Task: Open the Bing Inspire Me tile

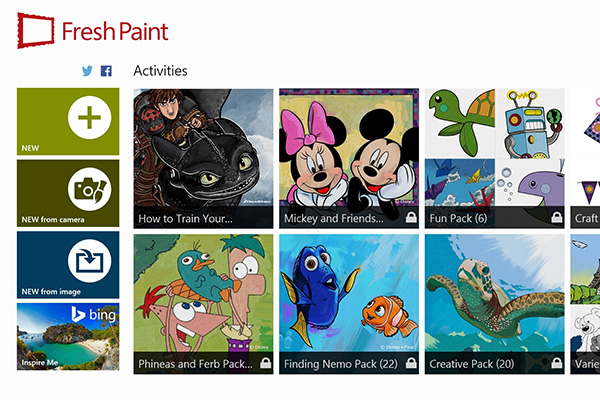Action: pos(68,336)
